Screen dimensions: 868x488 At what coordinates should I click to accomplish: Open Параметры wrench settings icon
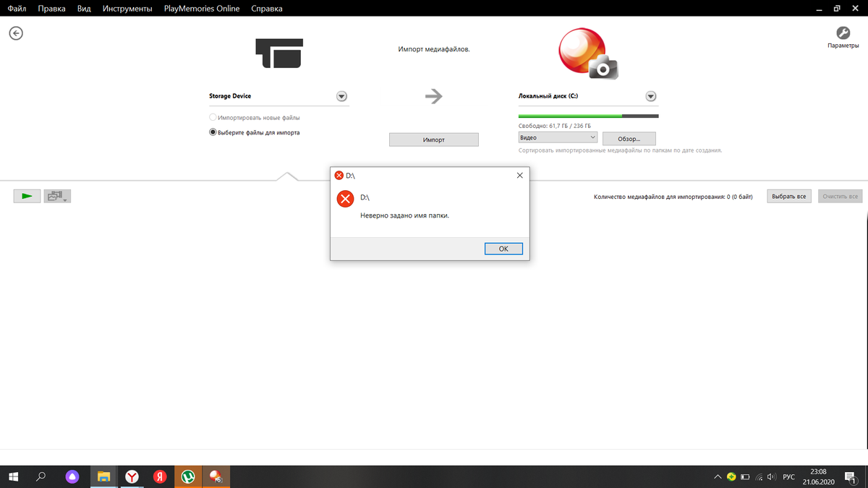pyautogui.click(x=843, y=33)
